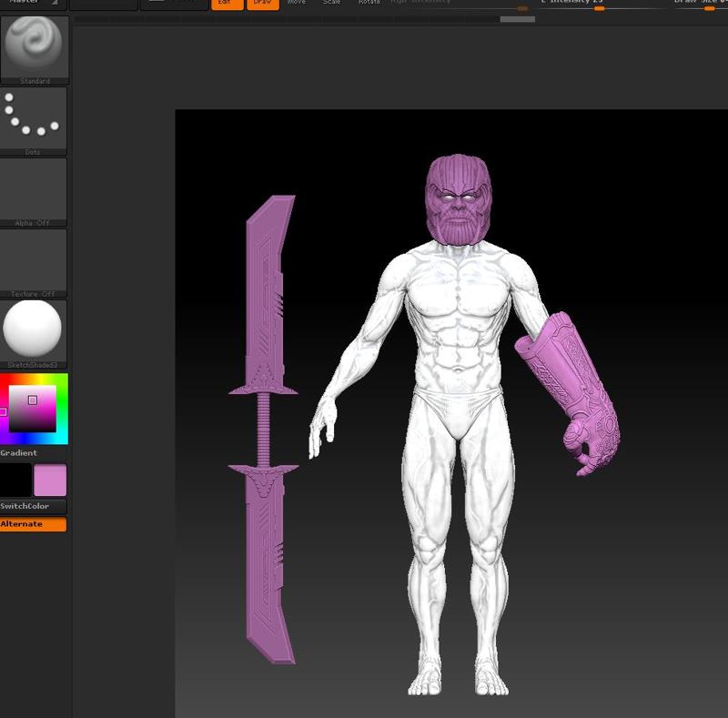Screen dimensions: 728x718
Task: Open the SketchShaded3 material picker
Action: click(x=34, y=331)
